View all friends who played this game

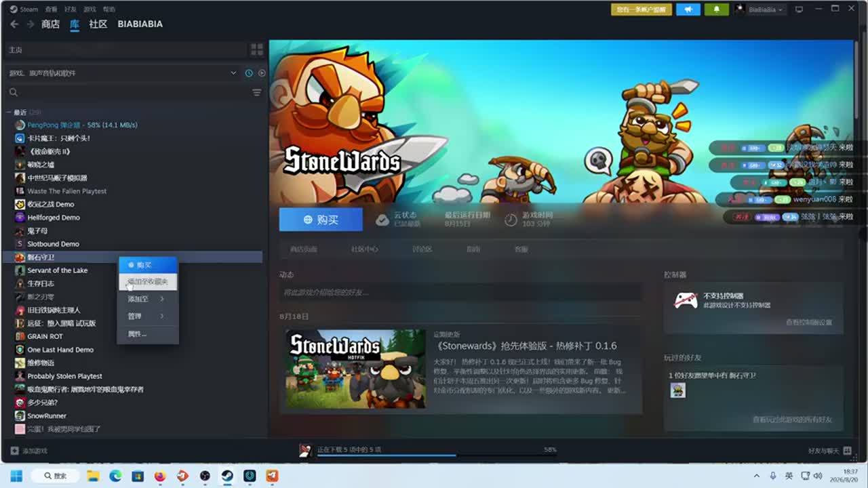[792, 420]
